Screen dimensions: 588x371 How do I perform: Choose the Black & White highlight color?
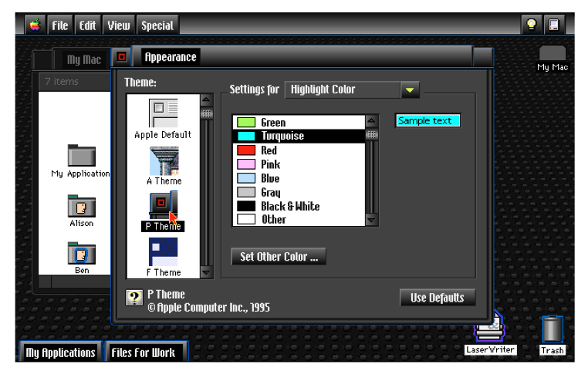pos(299,206)
